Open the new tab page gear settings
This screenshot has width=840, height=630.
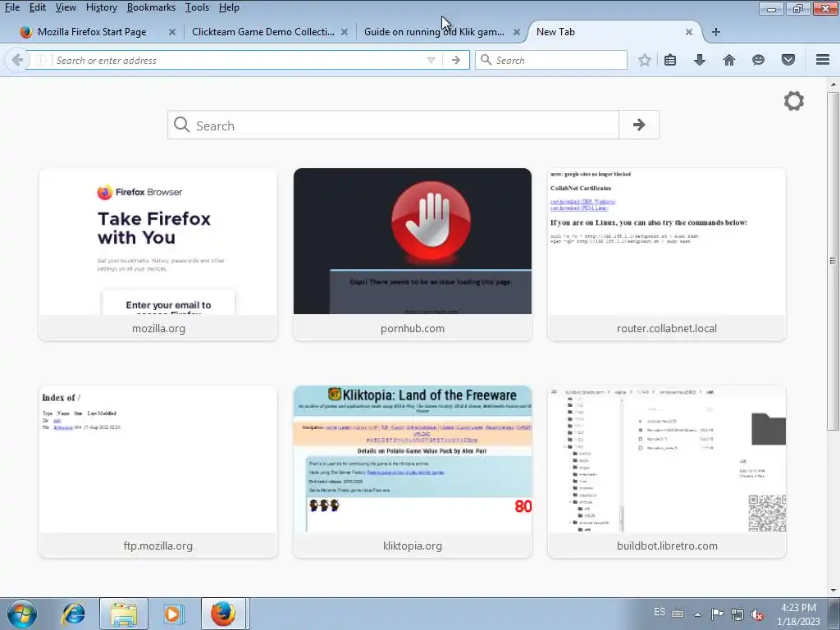pyautogui.click(x=794, y=101)
